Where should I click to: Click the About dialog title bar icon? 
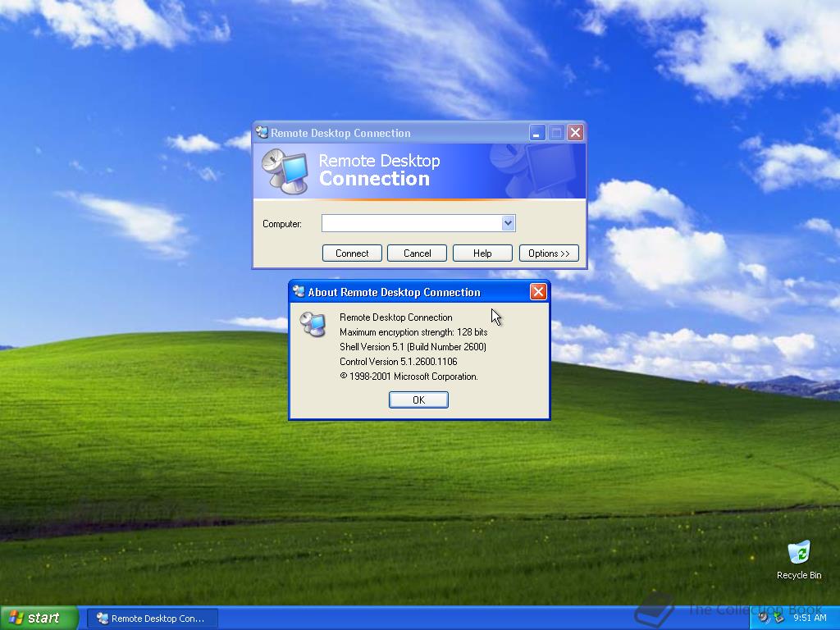(299, 291)
